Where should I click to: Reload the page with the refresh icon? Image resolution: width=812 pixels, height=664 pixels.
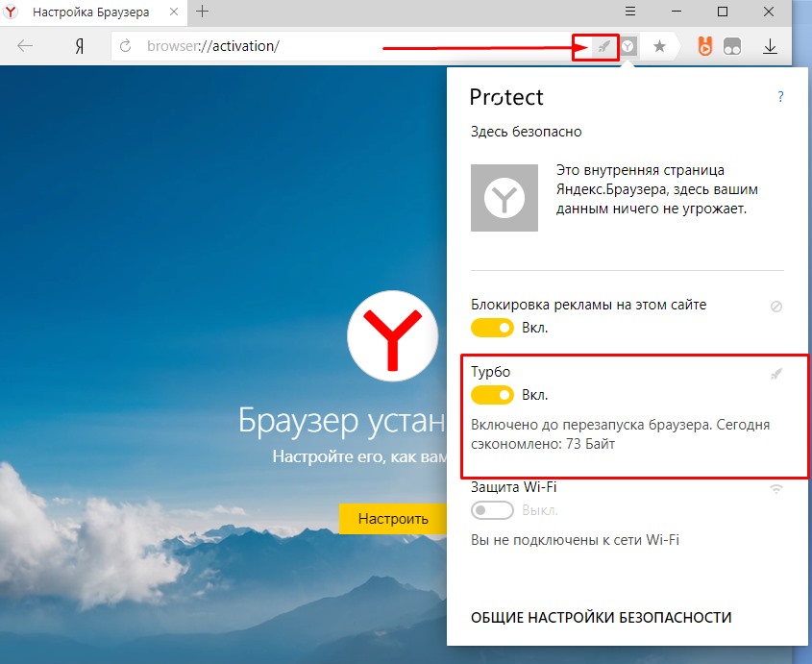(125, 46)
